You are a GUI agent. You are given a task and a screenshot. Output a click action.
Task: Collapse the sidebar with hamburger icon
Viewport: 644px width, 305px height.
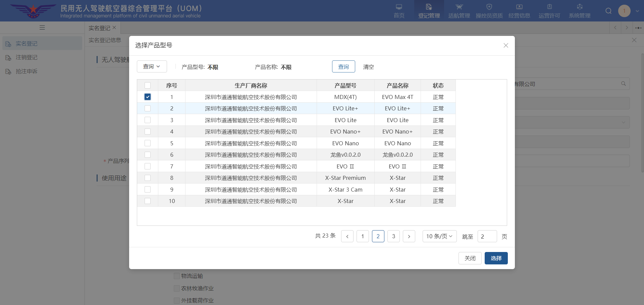click(42, 28)
